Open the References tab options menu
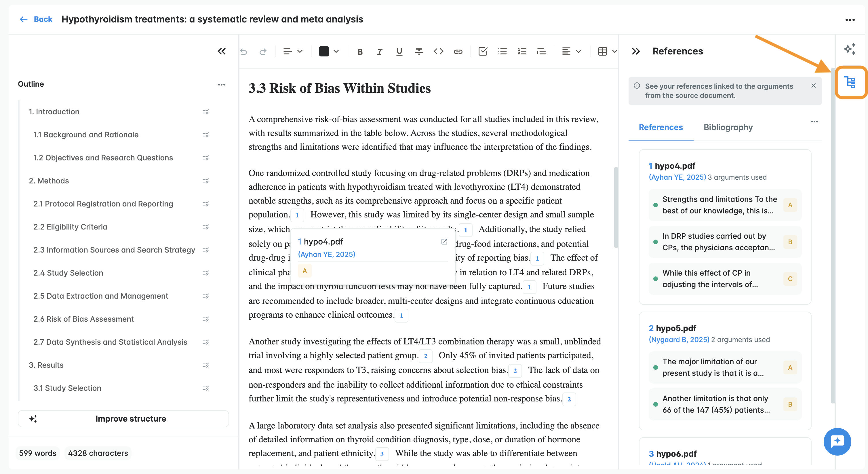 (814, 121)
